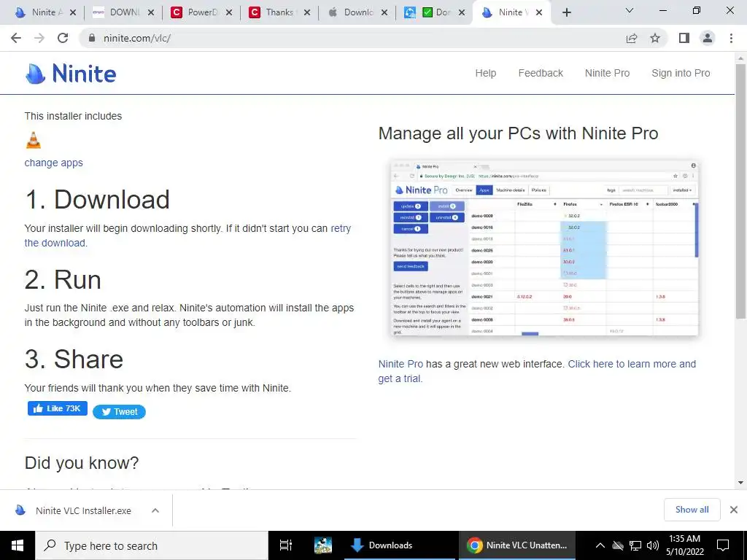Click the taskbar search box
The image size is (747, 560).
click(x=152, y=545)
